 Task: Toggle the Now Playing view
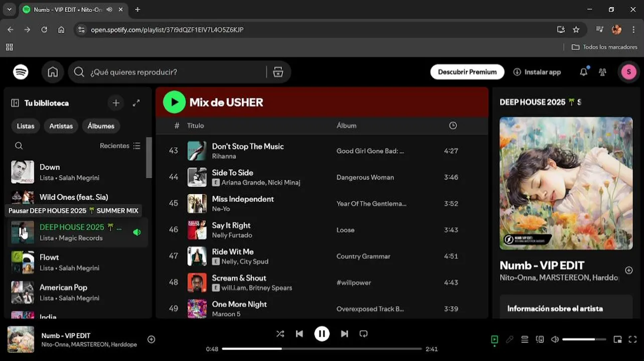point(495,339)
